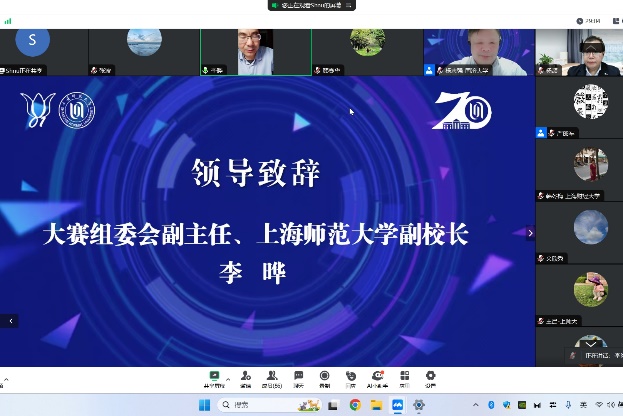Click the muted mic icon on the tree-avatar tile
Image resolution: width=623 pixels, height=416 pixels.
pos(317,70)
